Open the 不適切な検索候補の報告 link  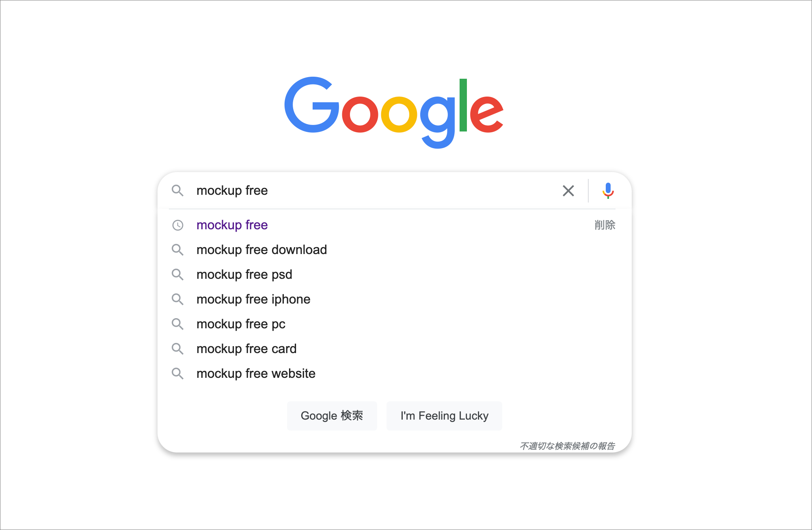567,446
